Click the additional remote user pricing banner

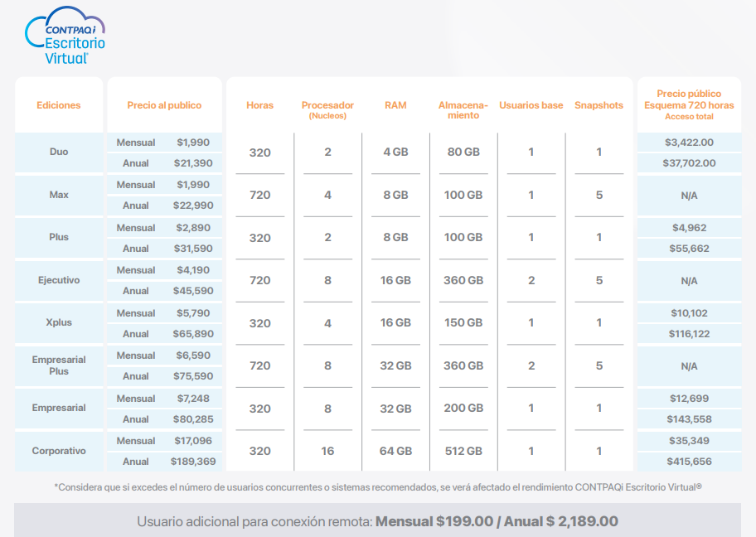coord(377,520)
